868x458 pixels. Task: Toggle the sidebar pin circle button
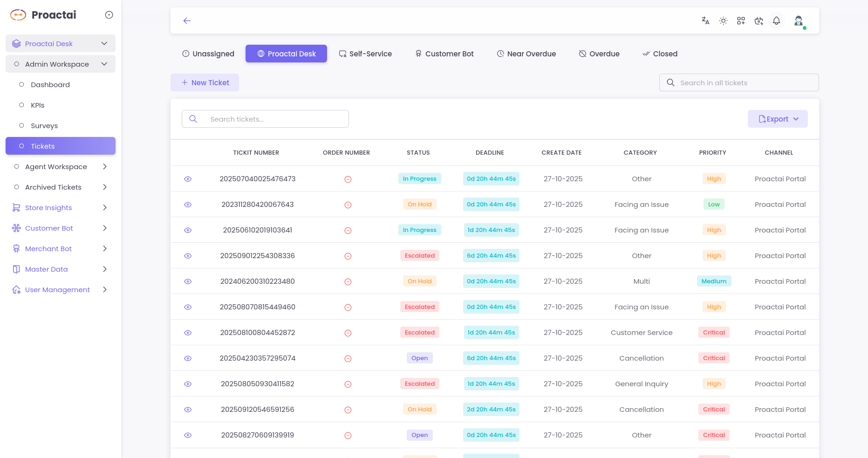tap(109, 15)
